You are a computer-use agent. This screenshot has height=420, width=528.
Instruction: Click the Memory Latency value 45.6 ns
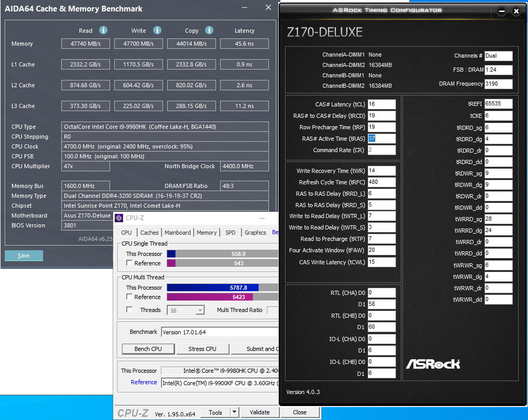pyautogui.click(x=245, y=44)
